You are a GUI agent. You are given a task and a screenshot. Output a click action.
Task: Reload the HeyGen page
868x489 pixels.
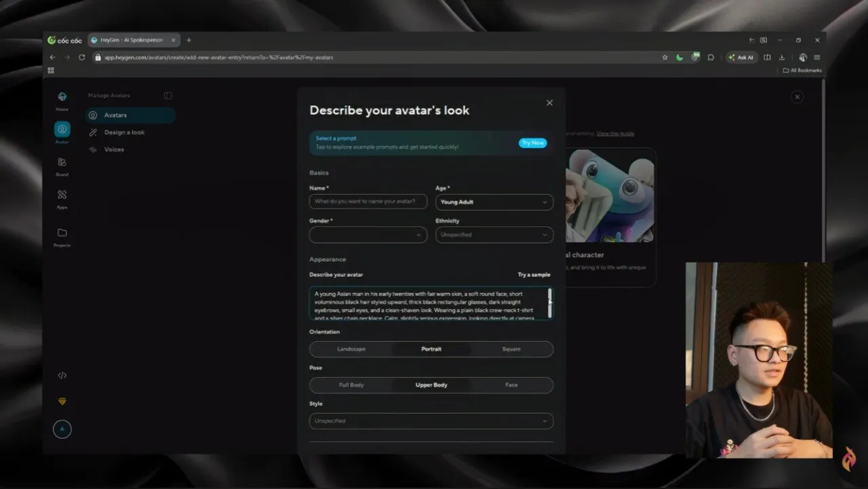coord(81,58)
